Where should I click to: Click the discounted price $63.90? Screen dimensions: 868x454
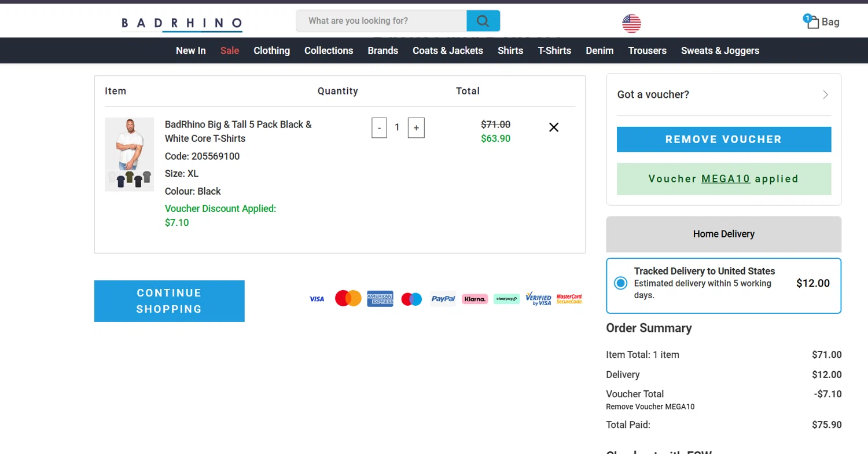(x=496, y=138)
